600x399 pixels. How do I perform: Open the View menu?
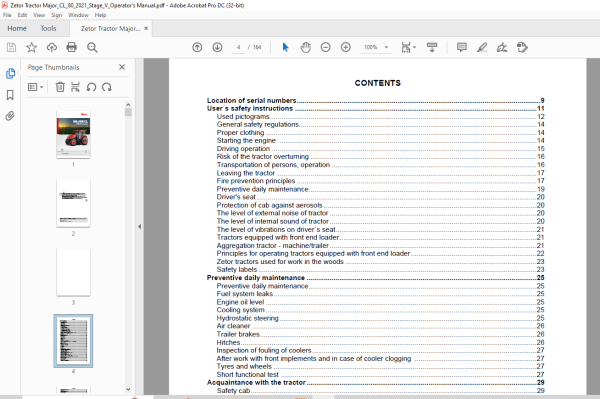(39, 15)
